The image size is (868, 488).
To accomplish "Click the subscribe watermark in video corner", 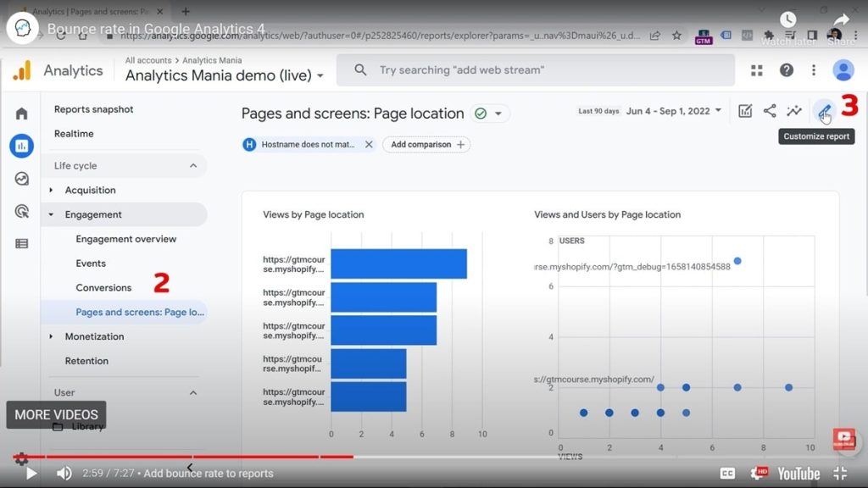I will 844,439.
